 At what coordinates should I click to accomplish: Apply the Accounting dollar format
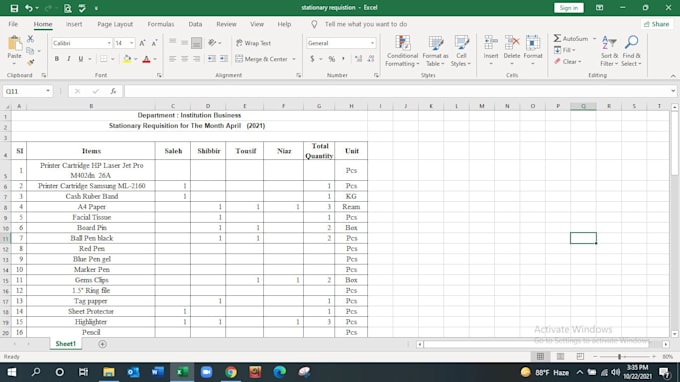[312, 59]
